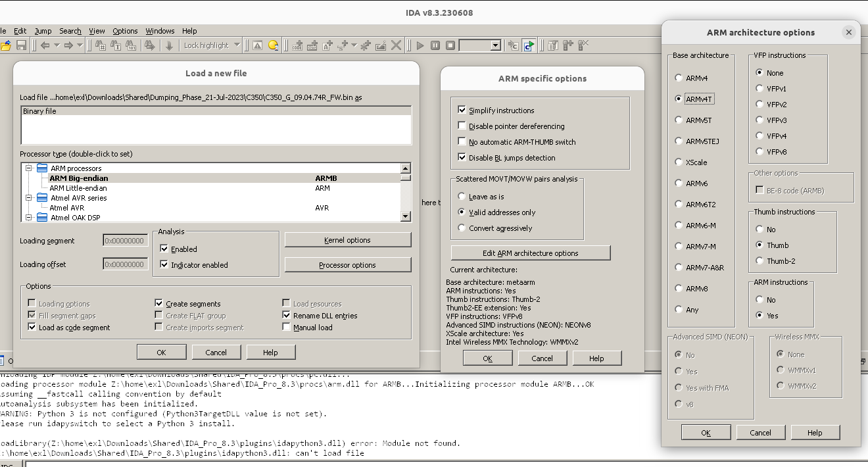Click the DATA plus toolbar icon
The image size is (868, 467).
coord(312,45)
